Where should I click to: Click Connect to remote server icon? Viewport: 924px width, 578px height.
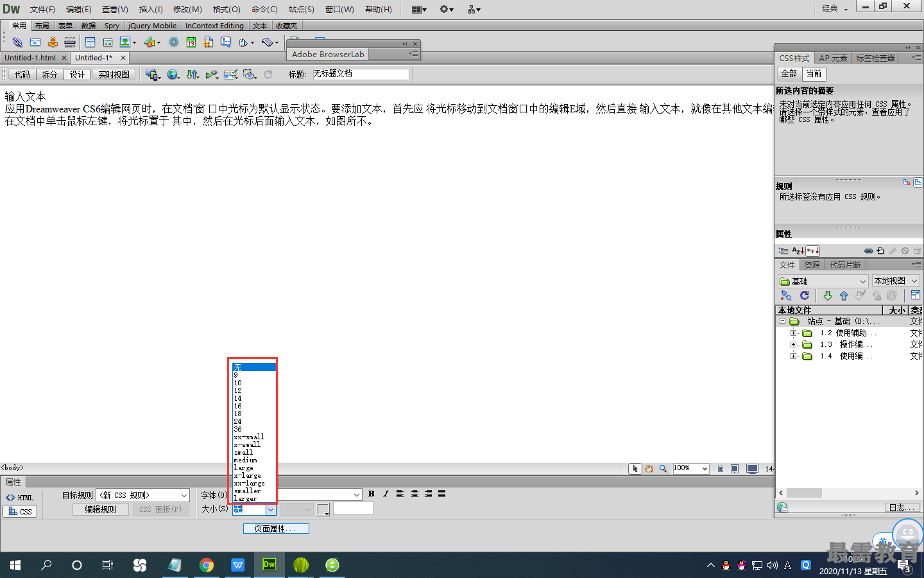(x=786, y=295)
